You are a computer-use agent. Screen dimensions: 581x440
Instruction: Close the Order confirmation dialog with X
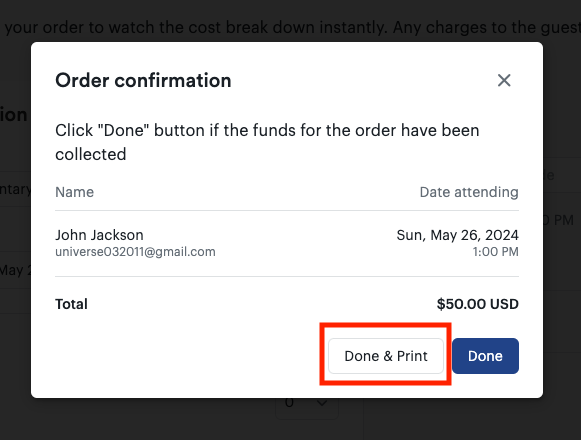click(504, 80)
